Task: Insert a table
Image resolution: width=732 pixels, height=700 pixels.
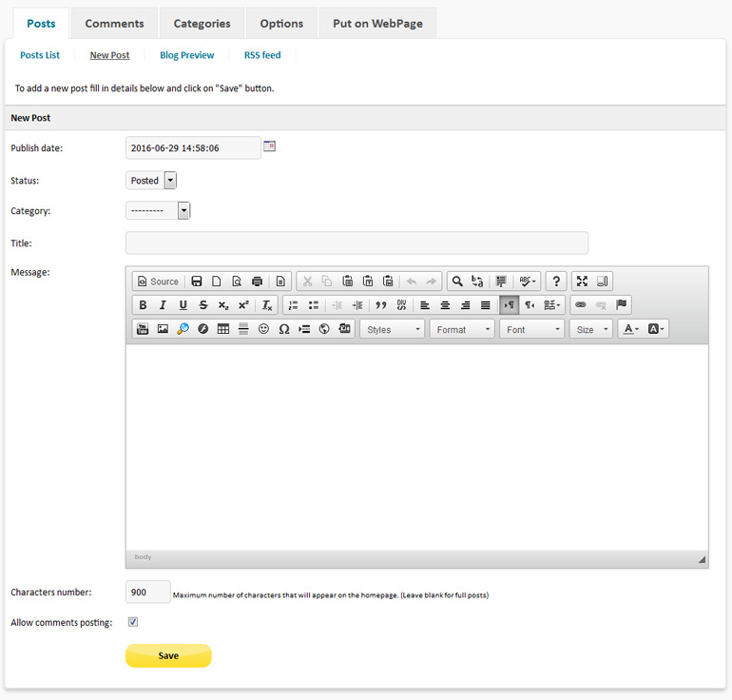Action: (x=223, y=329)
